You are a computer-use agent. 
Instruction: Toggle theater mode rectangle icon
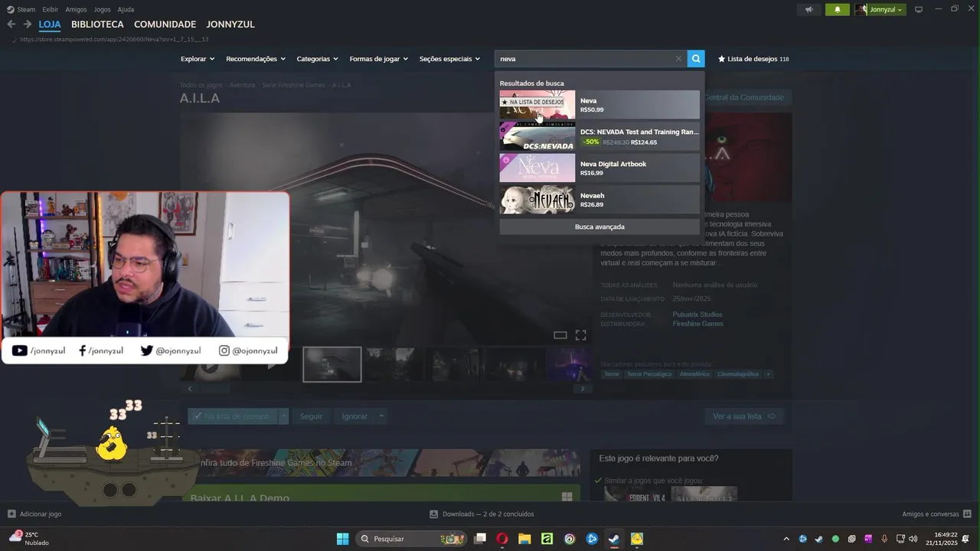[x=560, y=335]
